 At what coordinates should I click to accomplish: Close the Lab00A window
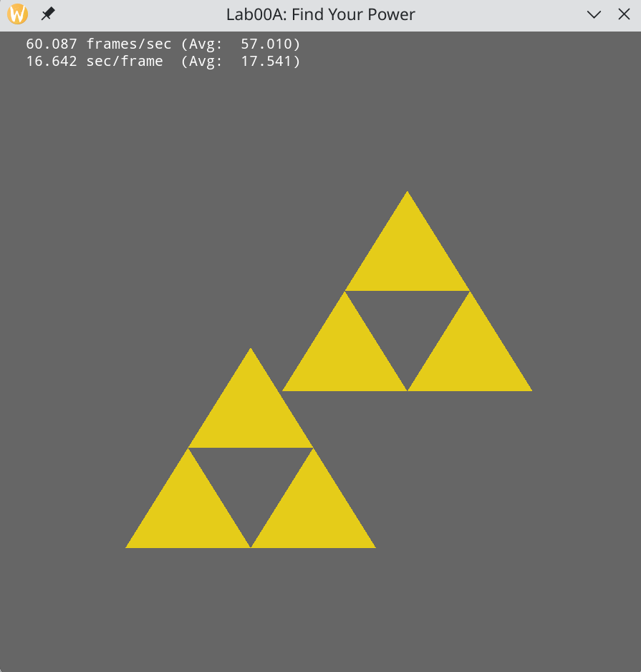(624, 14)
